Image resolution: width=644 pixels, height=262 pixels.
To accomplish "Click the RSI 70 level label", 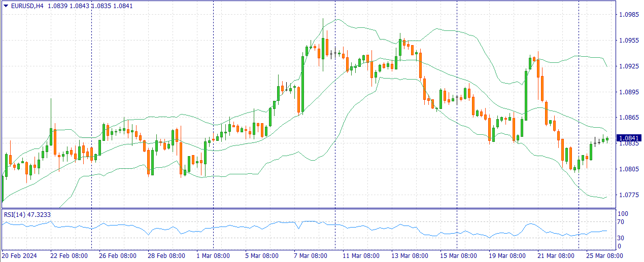I will pyautogui.click(x=621, y=222).
